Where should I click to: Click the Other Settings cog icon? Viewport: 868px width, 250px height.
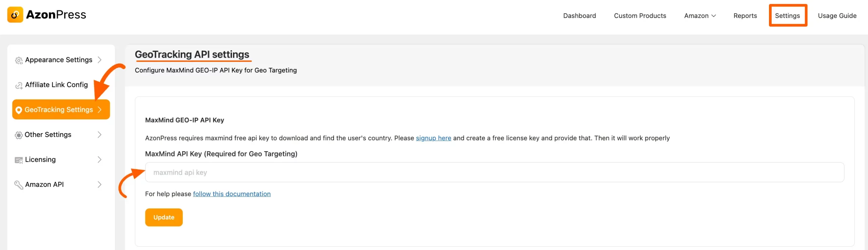[x=19, y=135]
